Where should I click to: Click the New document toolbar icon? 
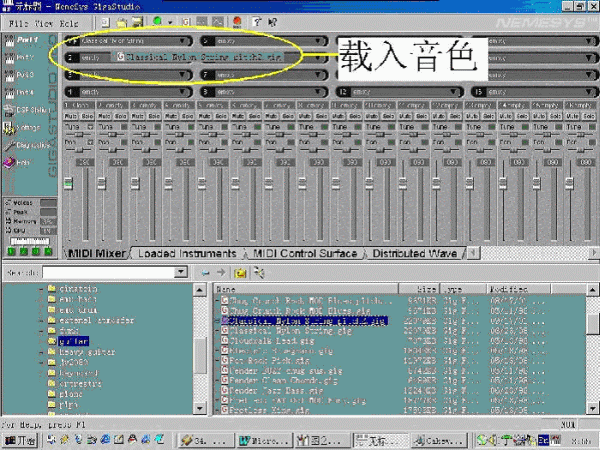coord(105,23)
